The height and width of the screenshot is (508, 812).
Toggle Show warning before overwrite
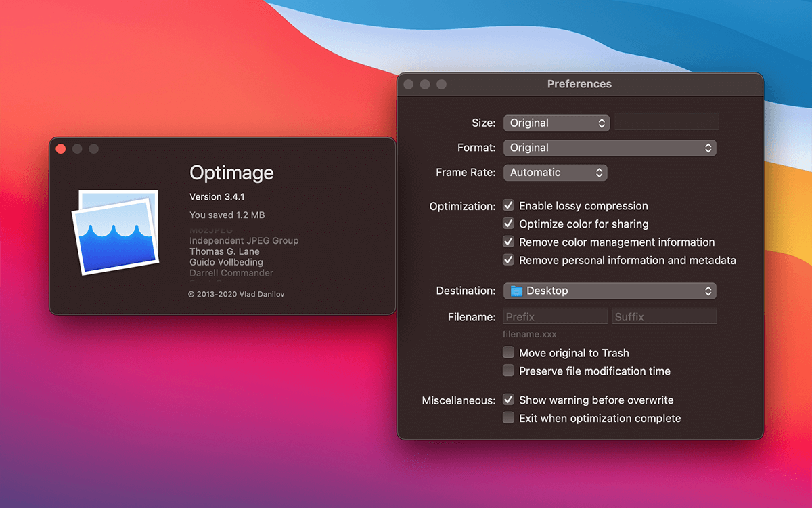pos(508,400)
